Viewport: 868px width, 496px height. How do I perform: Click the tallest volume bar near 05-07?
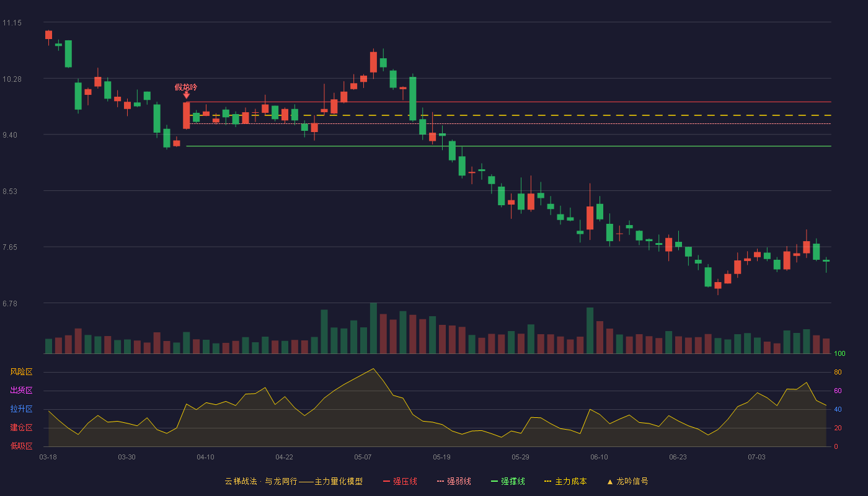click(x=373, y=328)
